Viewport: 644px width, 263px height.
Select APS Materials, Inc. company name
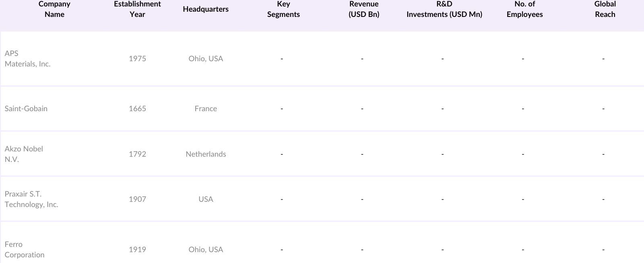[x=27, y=59]
